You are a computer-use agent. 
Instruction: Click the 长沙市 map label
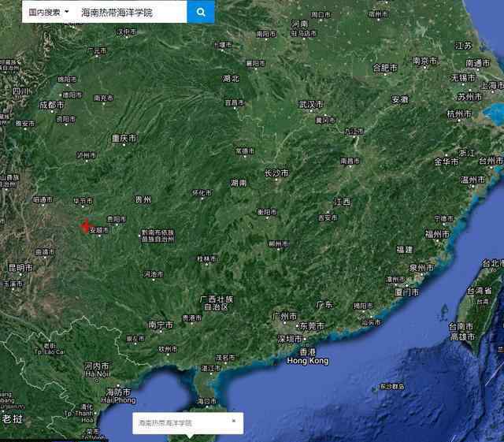[276, 173]
